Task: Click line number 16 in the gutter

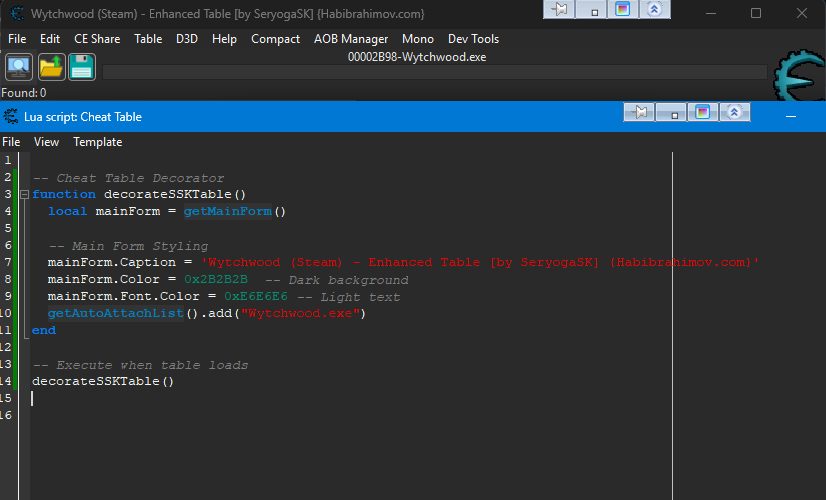Action: pyautogui.click(x=6, y=415)
